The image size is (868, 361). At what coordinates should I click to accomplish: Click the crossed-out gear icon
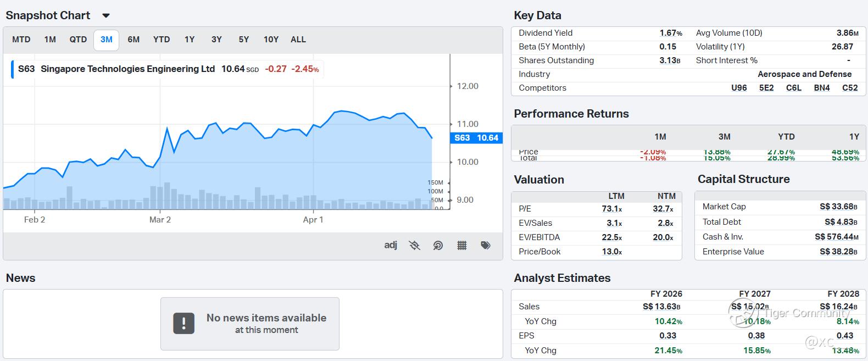pyautogui.click(x=415, y=246)
